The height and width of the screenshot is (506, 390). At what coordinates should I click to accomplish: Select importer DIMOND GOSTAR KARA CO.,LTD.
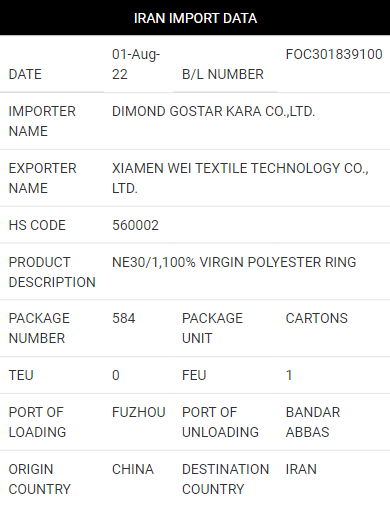click(x=213, y=111)
